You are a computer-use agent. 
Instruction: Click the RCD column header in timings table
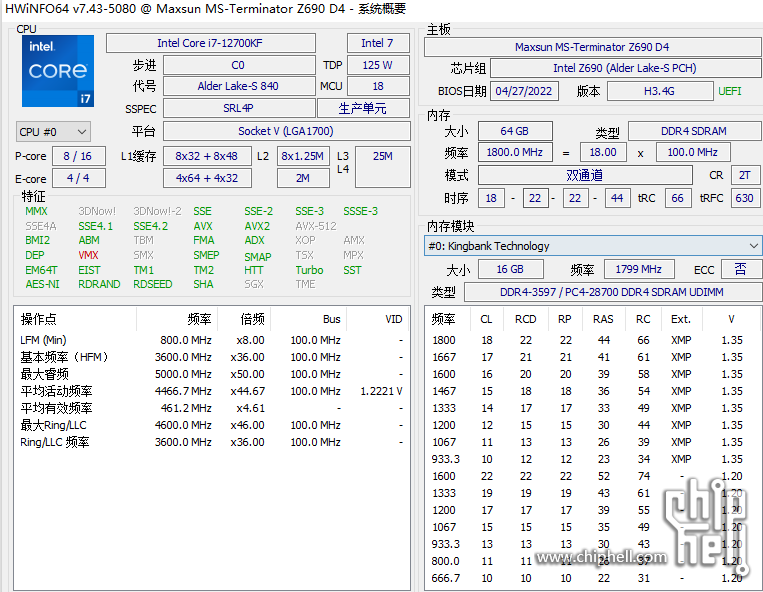click(x=526, y=319)
